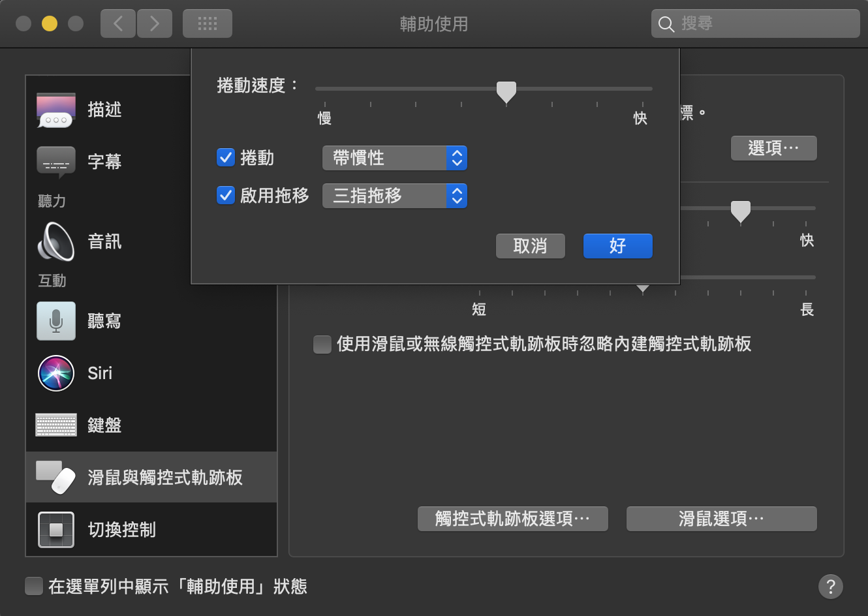Open the Siri icon in sidebar
Image resolution: width=868 pixels, height=616 pixels.
56,373
